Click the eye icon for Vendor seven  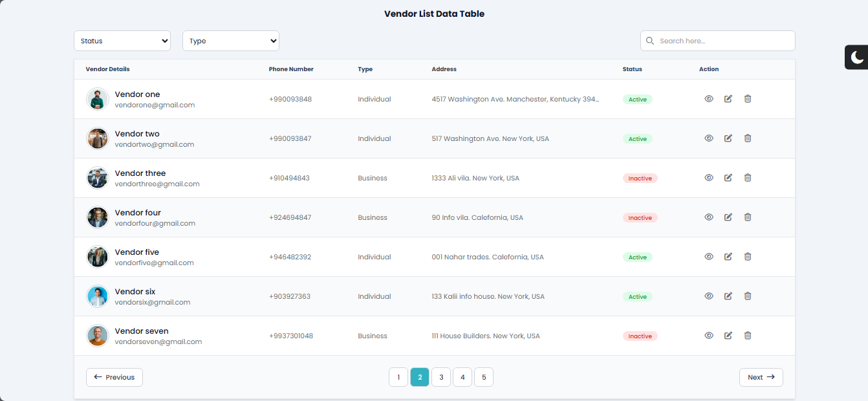pyautogui.click(x=709, y=336)
